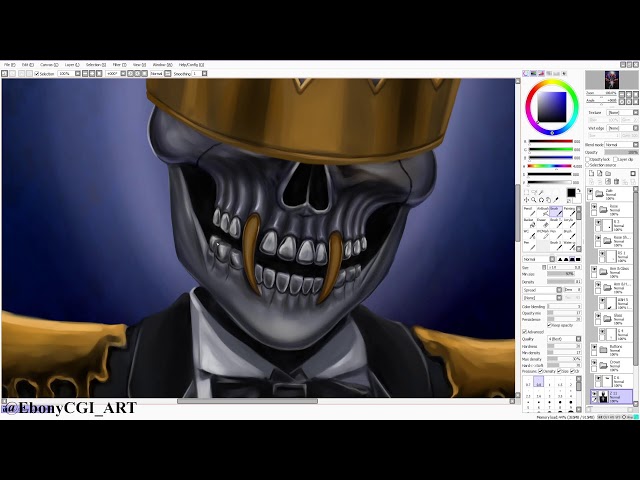Open the Spread brush shape dropdown
The image size is (640, 480).
(x=542, y=290)
